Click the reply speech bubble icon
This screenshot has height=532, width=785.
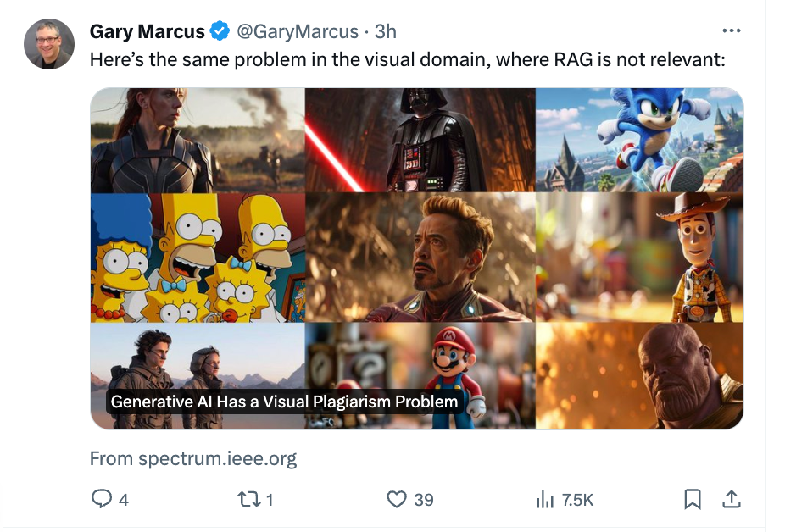102,499
